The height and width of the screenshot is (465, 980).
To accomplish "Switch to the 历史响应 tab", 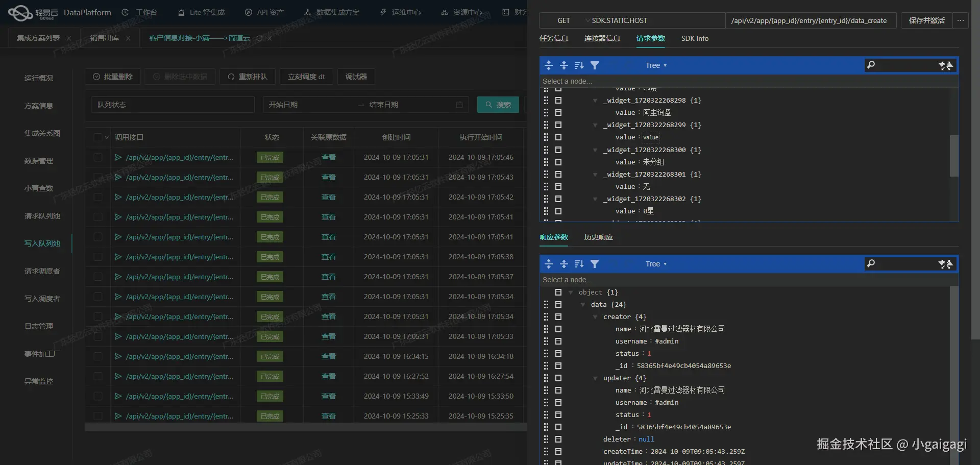I will [x=599, y=237].
